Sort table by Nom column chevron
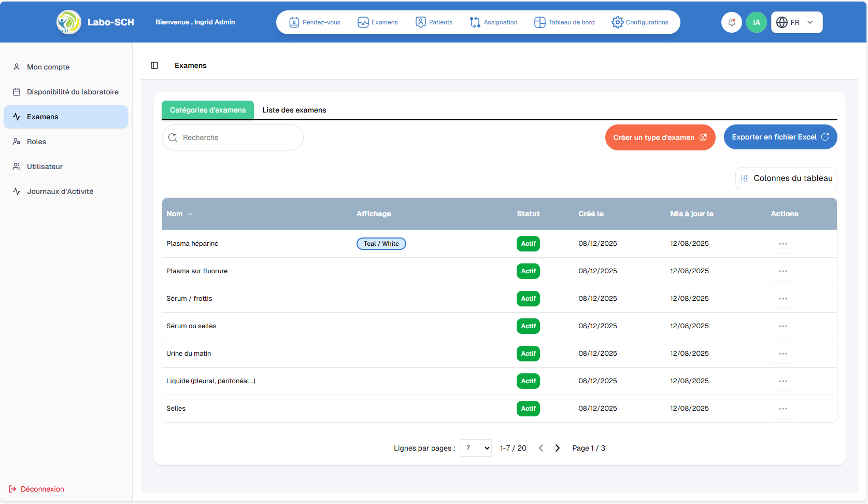 tap(190, 214)
